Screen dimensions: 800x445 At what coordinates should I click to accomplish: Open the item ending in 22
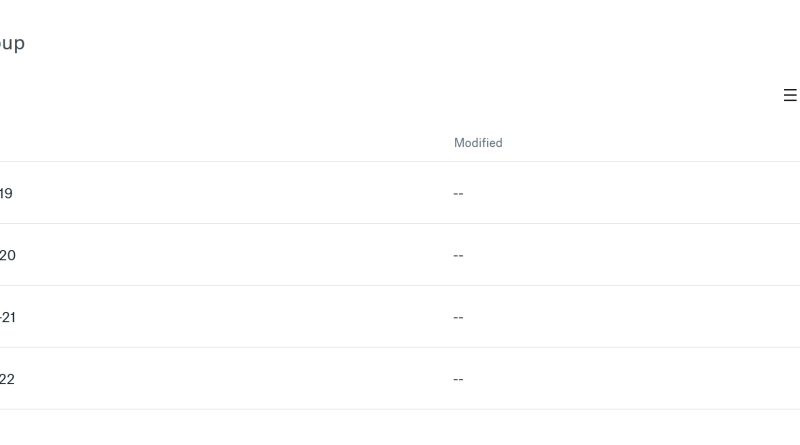pyautogui.click(x=7, y=379)
